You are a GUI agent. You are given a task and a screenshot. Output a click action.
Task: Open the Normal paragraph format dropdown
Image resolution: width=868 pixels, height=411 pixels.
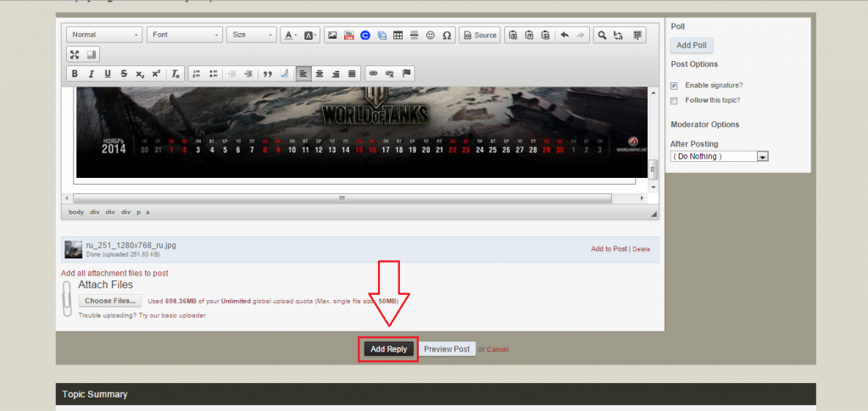coord(104,35)
